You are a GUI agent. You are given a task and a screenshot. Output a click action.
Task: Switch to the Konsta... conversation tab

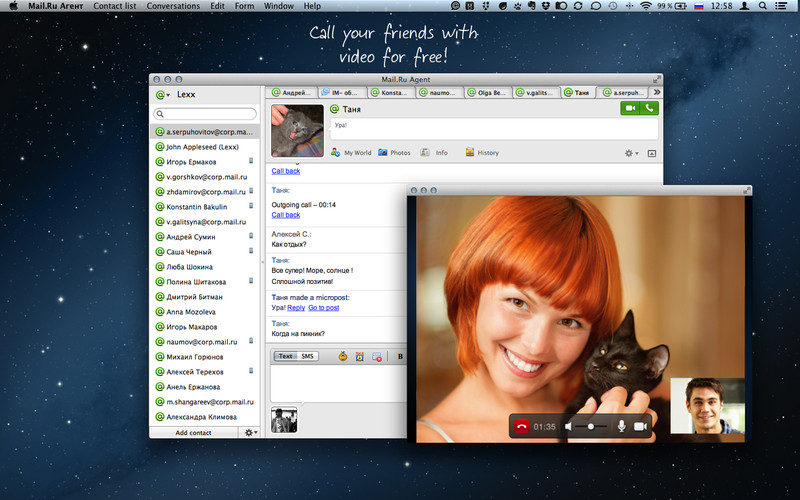pyautogui.click(x=391, y=92)
